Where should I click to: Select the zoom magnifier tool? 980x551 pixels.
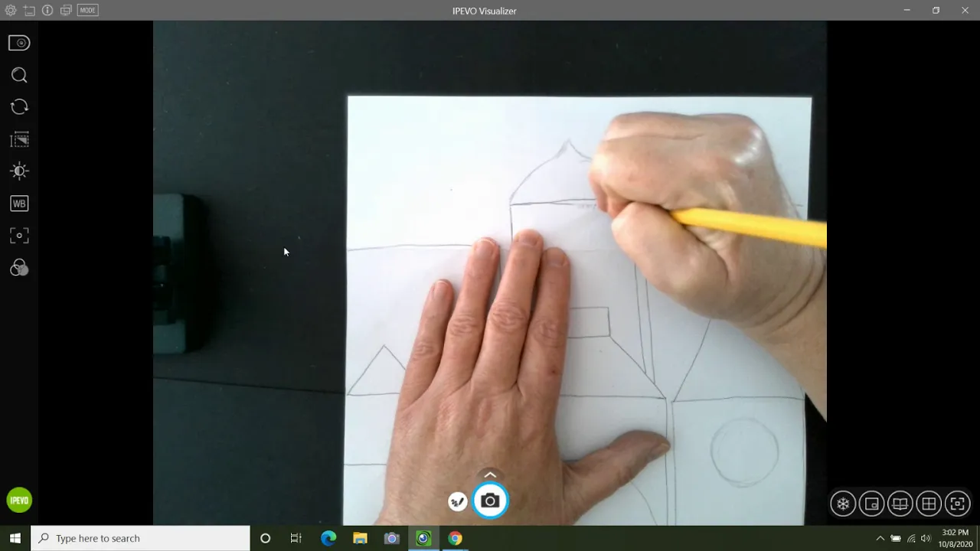tap(19, 75)
